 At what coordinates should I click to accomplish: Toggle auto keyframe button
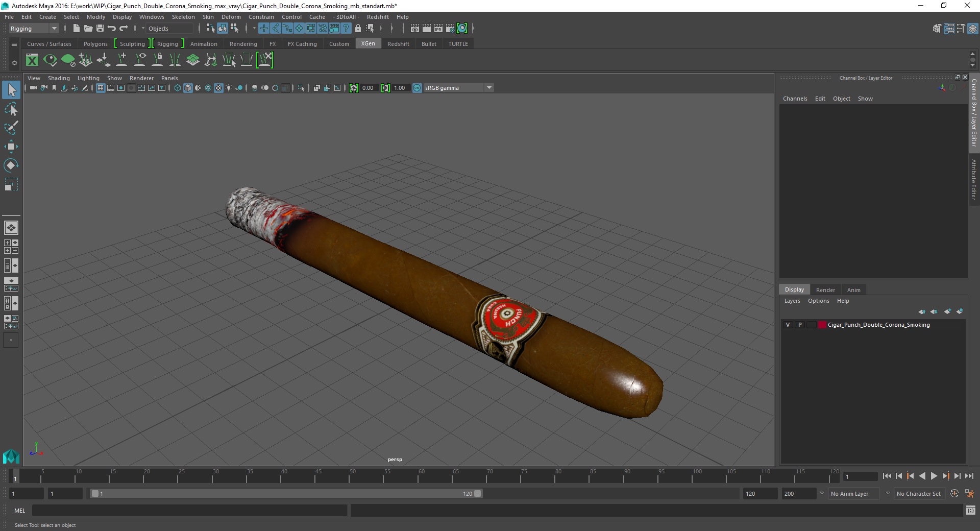coord(954,493)
